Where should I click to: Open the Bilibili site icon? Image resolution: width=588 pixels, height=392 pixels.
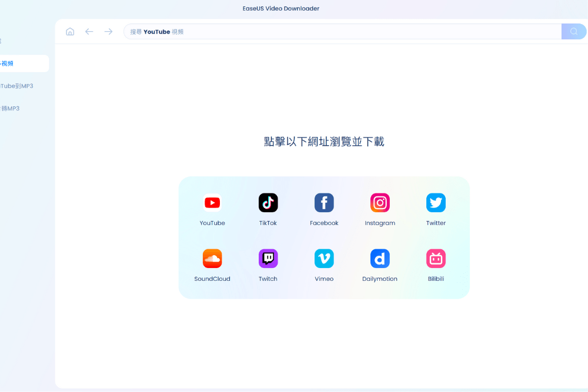click(x=436, y=259)
